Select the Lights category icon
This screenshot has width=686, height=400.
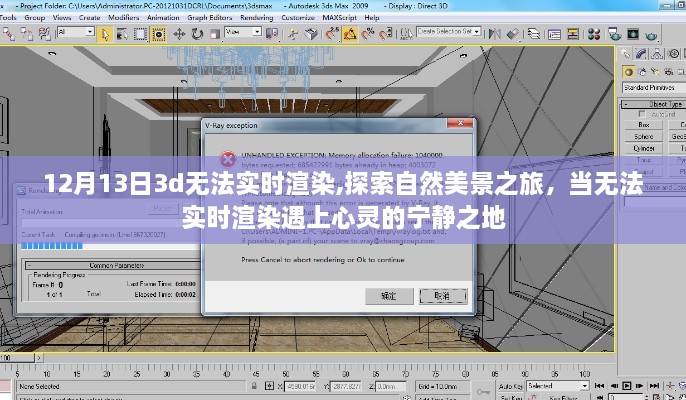655,72
